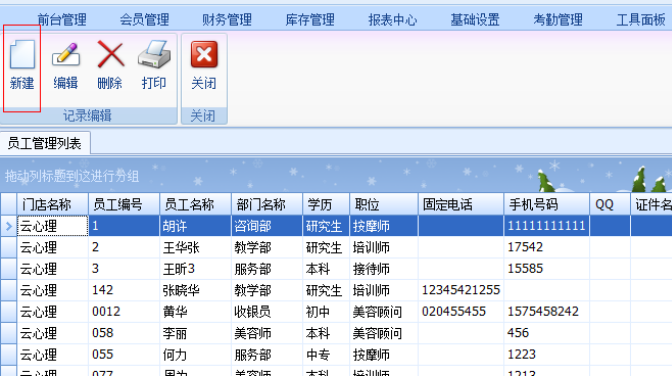672x380 pixels.
Task: Click phone number cell 12345421255
Action: (461, 290)
